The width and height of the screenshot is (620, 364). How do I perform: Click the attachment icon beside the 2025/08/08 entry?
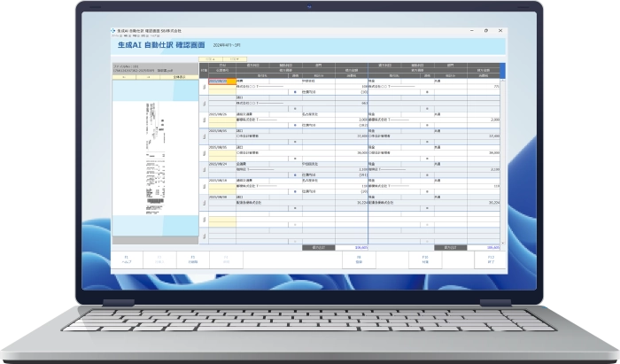pos(204,205)
